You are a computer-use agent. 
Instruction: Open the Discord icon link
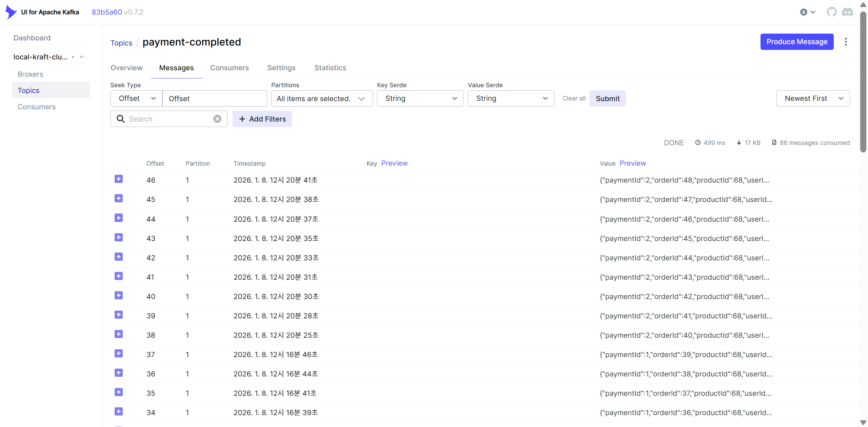pos(847,12)
